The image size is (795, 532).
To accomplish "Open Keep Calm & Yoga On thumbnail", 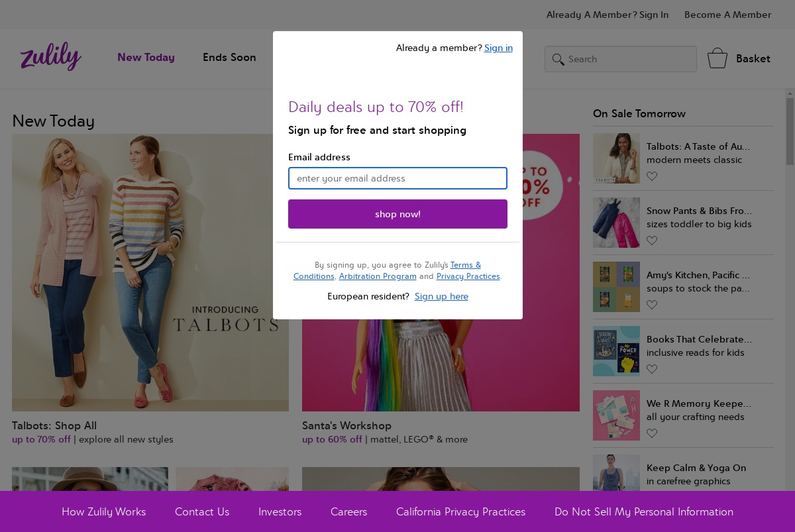I will click(x=616, y=472).
